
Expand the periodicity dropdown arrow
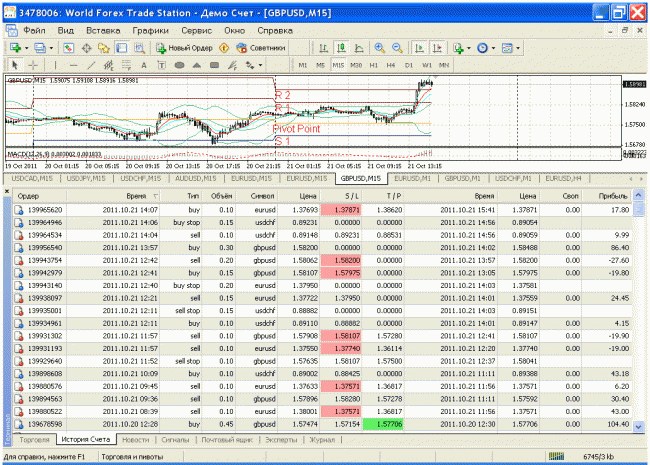(493, 48)
